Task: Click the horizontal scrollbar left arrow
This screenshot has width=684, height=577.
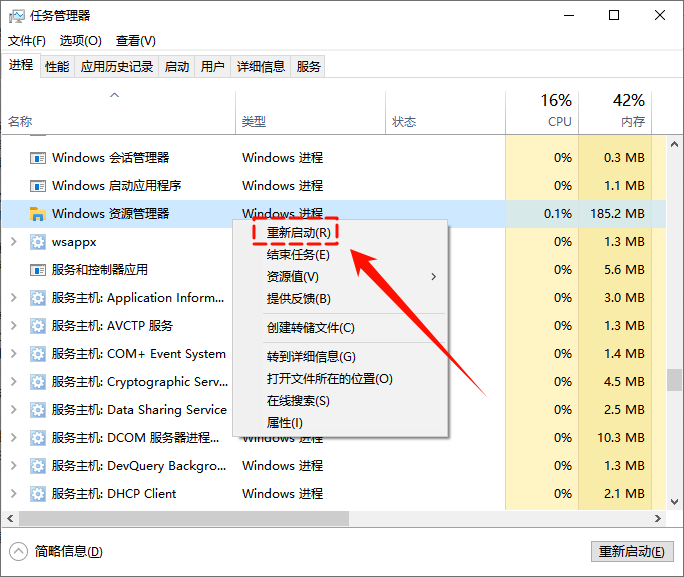Action: pos(10,519)
